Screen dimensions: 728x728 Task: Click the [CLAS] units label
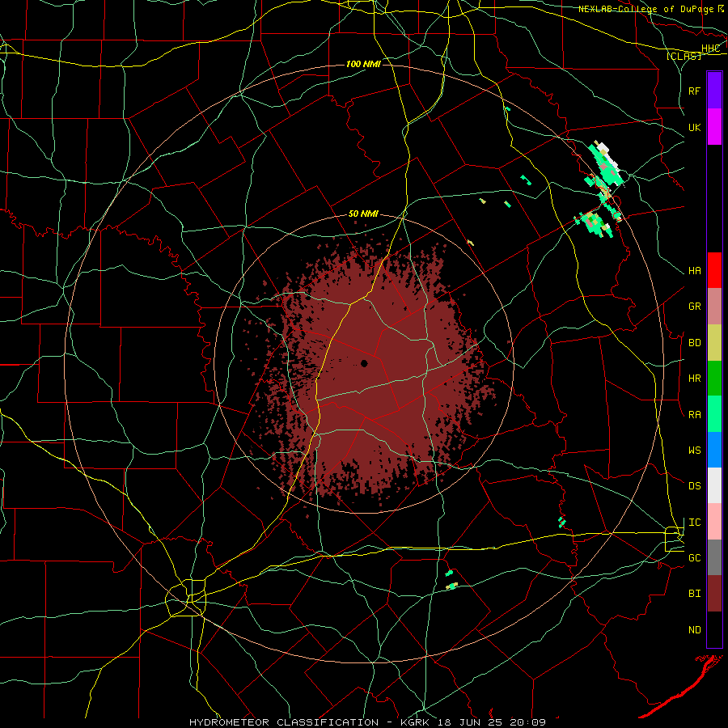pos(684,56)
